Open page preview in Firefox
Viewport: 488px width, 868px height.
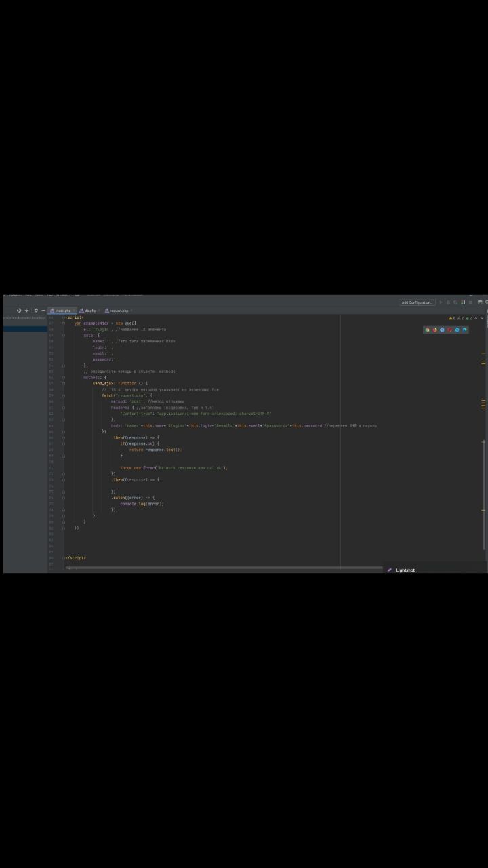click(434, 330)
